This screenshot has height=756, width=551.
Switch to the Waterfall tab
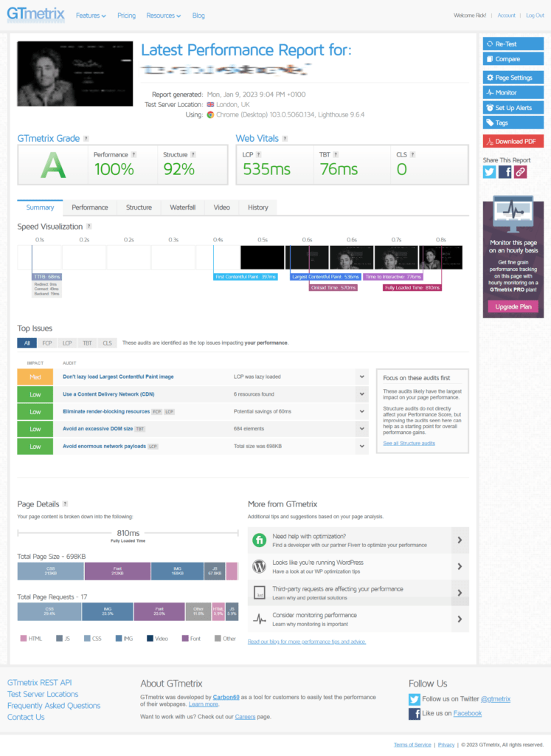click(x=182, y=207)
